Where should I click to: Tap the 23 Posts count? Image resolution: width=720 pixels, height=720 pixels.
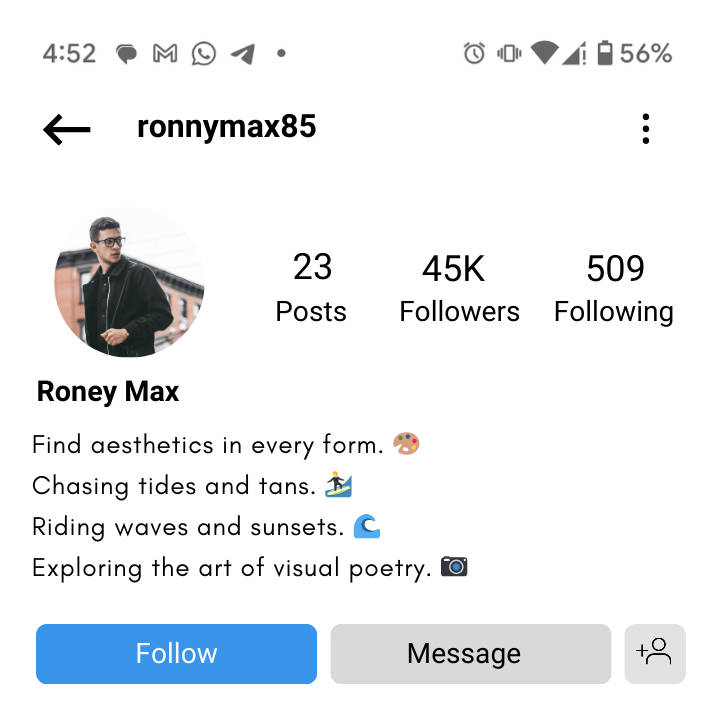tap(311, 289)
